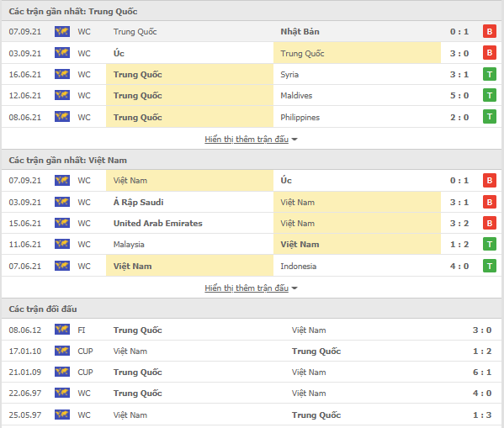
Task: Click the green T badge for Maldives 5:0 result
Action: click(x=489, y=95)
